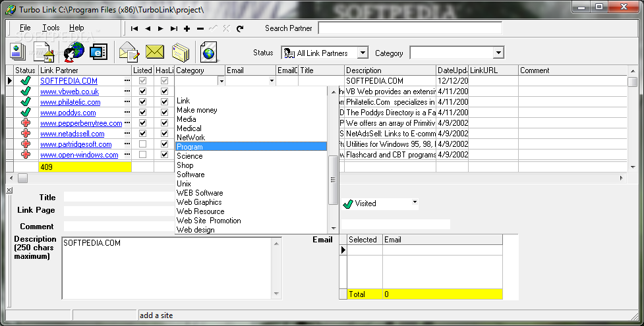
Task: Click the yellow total cell showing 409
Action: [85, 167]
